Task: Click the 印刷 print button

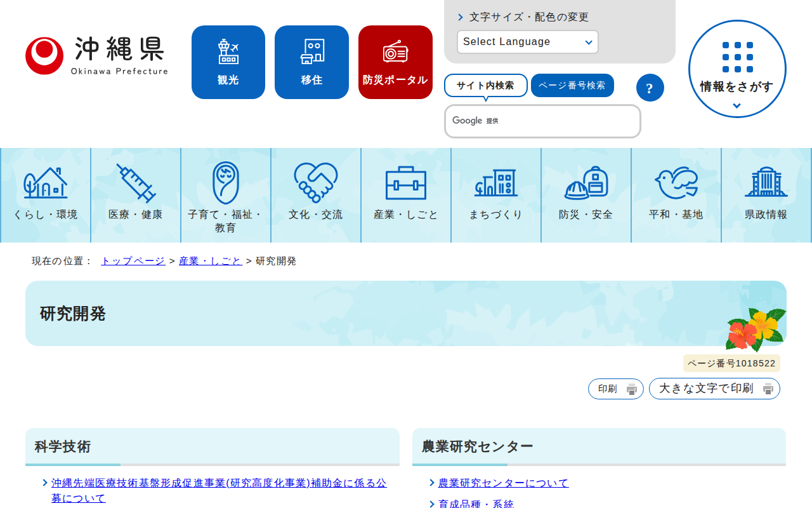Action: (x=615, y=389)
